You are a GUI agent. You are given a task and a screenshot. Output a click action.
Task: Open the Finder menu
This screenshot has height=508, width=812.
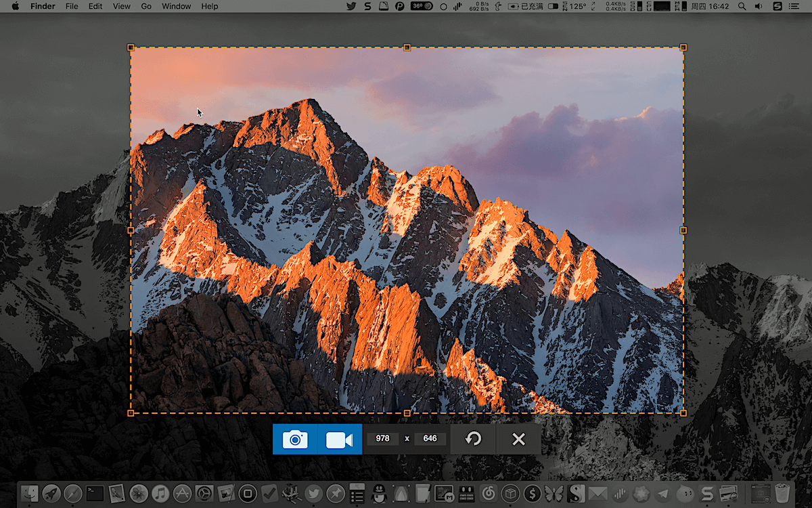click(43, 6)
